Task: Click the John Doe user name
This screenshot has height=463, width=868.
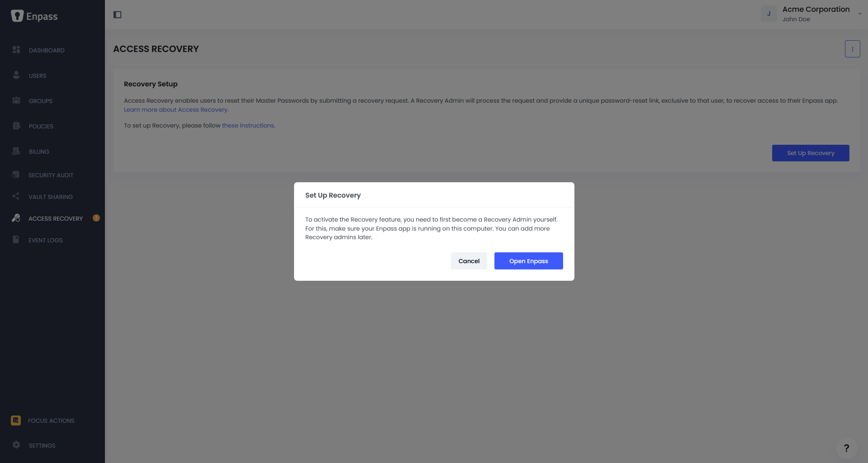Action: point(796,19)
